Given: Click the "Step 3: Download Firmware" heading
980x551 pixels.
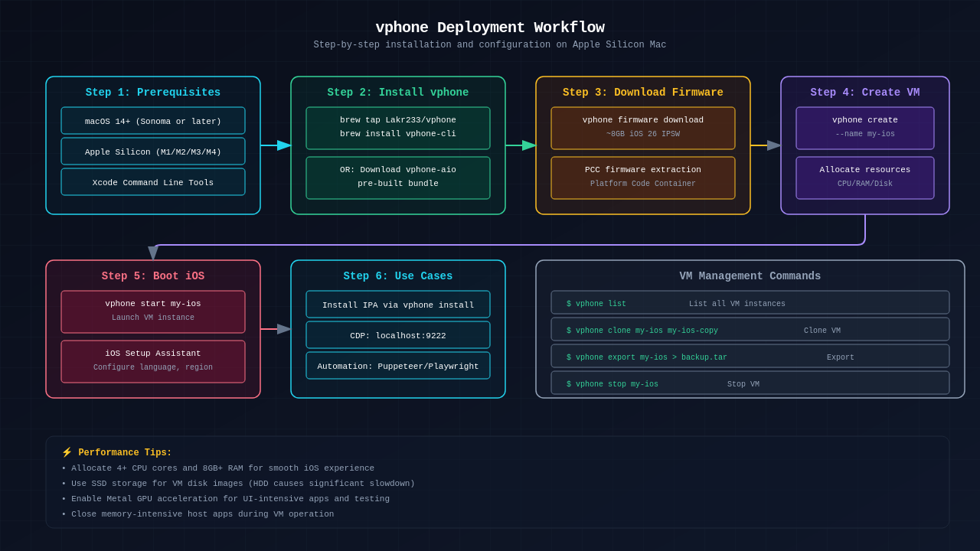Looking at the screenshot, I should [643, 93].
